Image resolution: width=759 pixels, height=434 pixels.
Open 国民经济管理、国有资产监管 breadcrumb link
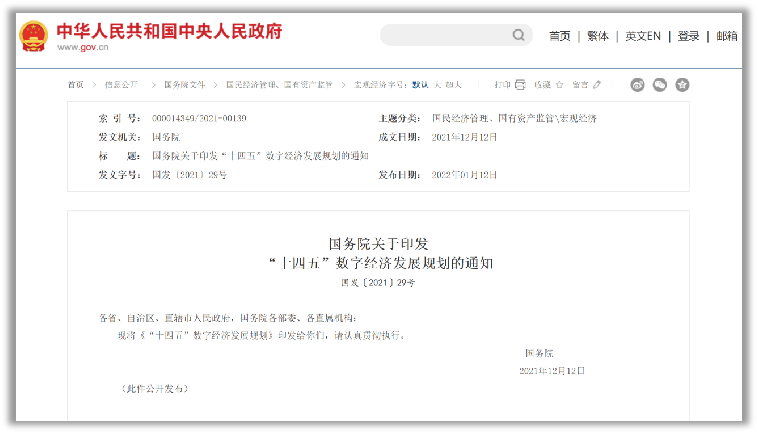click(x=279, y=85)
